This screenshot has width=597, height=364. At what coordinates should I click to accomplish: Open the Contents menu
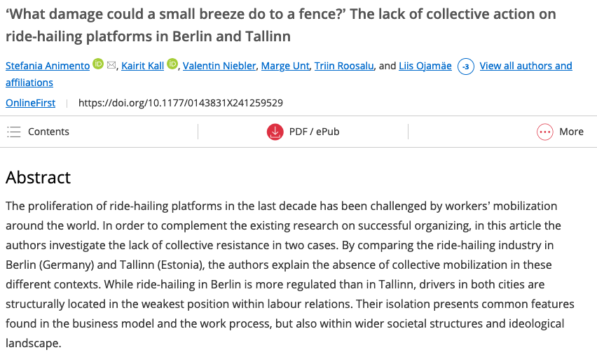pos(38,132)
